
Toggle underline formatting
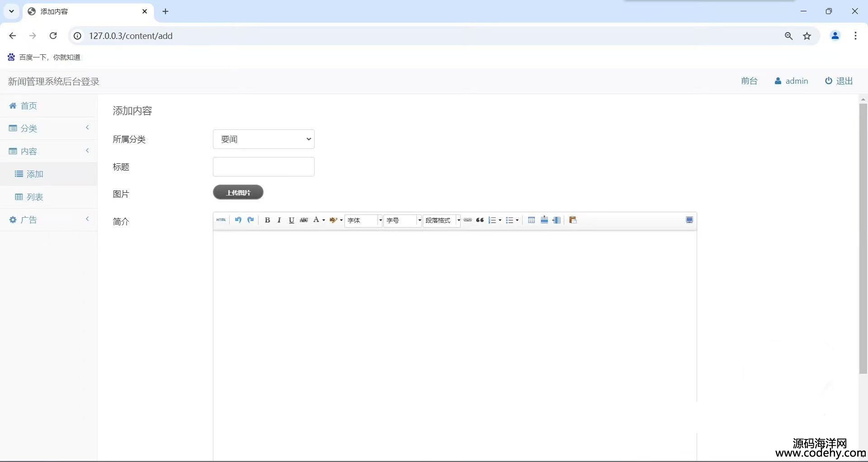point(291,220)
